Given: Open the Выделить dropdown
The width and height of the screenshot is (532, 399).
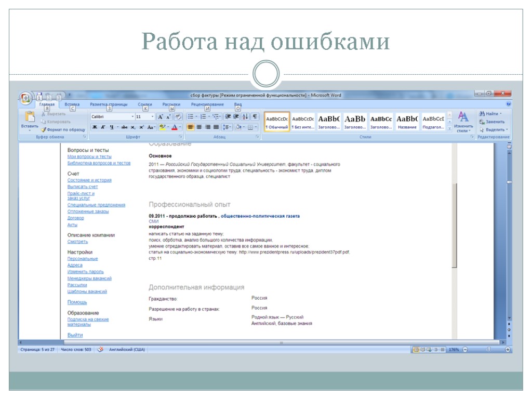Looking at the screenshot, I should (494, 129).
